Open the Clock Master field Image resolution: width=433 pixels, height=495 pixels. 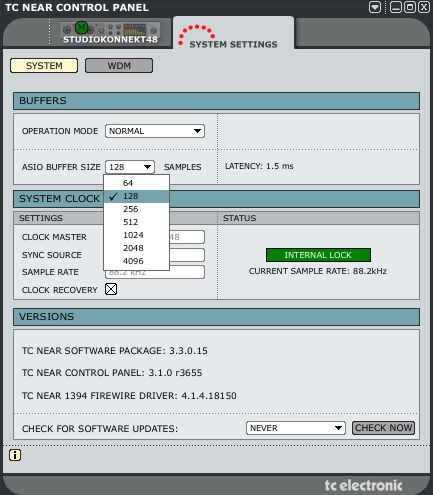187,237
